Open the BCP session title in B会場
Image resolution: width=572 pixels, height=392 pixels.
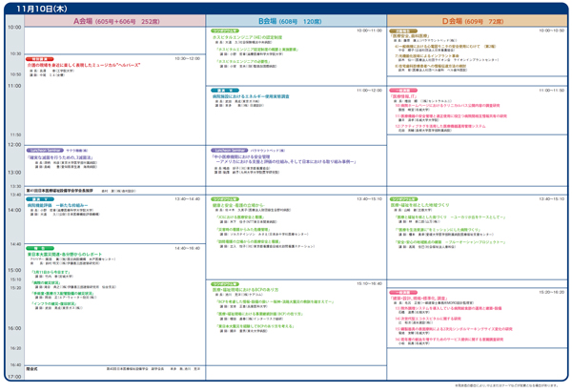[x=245, y=289]
